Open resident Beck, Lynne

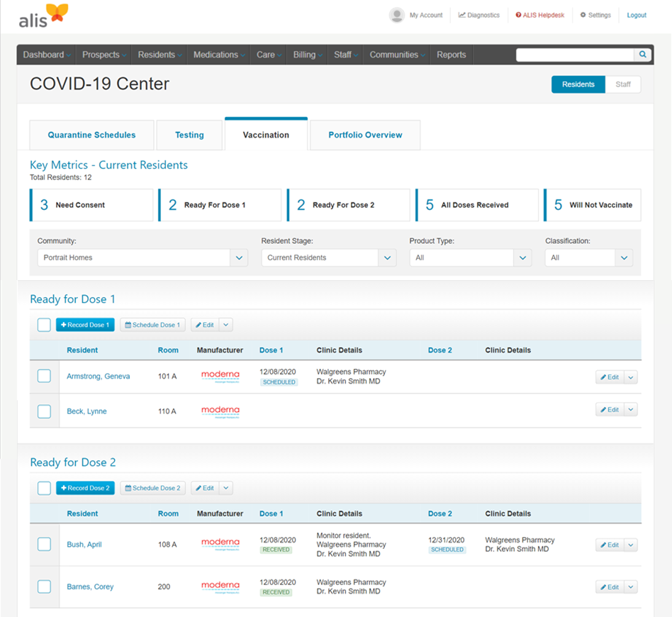pos(86,411)
